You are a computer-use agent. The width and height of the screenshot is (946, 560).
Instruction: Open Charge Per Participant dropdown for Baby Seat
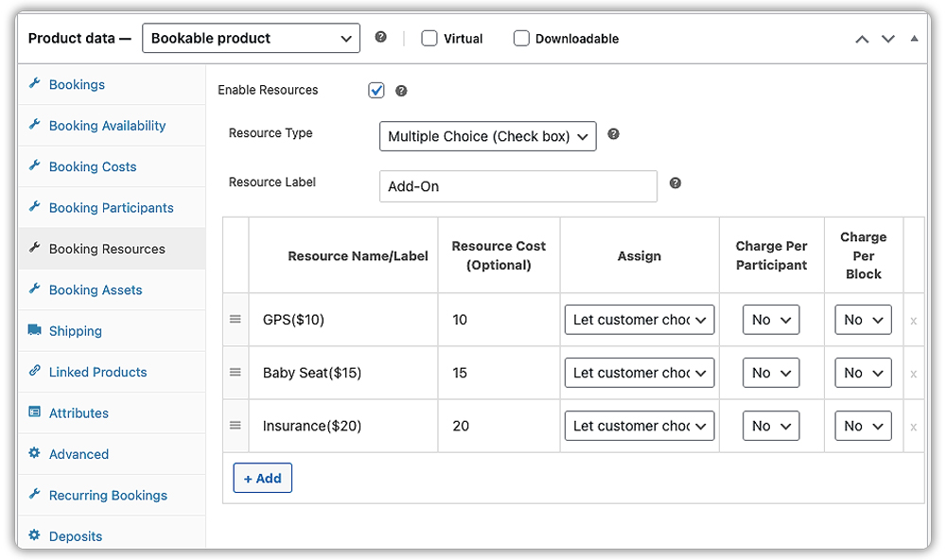pos(771,373)
